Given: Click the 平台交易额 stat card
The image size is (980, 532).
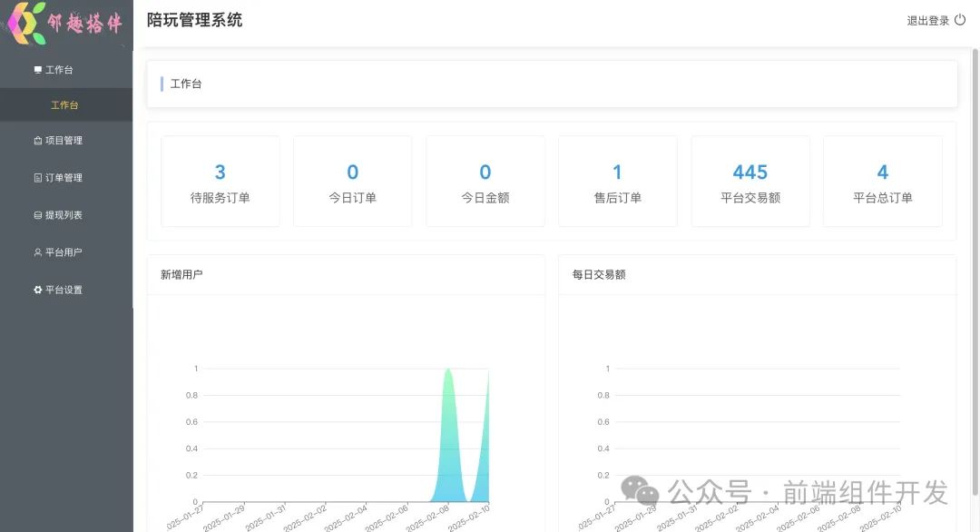Looking at the screenshot, I should click(750, 182).
